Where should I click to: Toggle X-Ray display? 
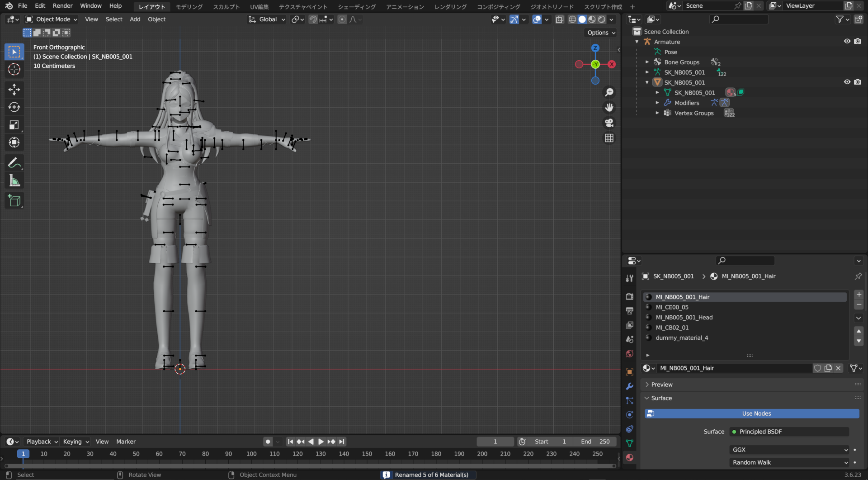(560, 19)
